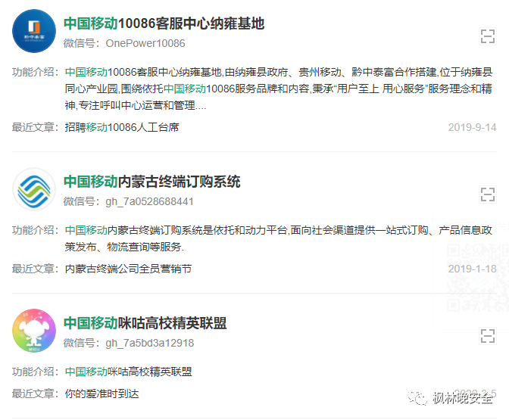
Task: Click the 功能介绍 text 中国移动咪咕高校精英联盟
Action: pyautogui.click(x=129, y=372)
